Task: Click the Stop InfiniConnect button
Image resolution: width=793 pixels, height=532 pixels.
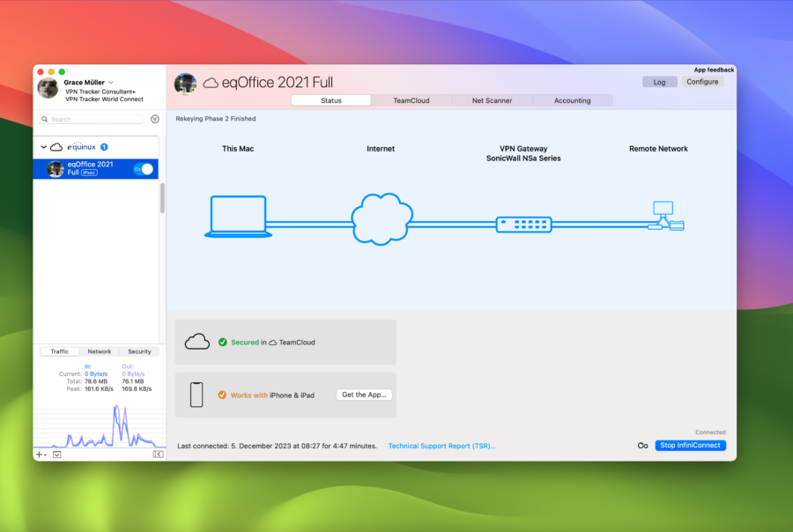Action: pos(691,446)
